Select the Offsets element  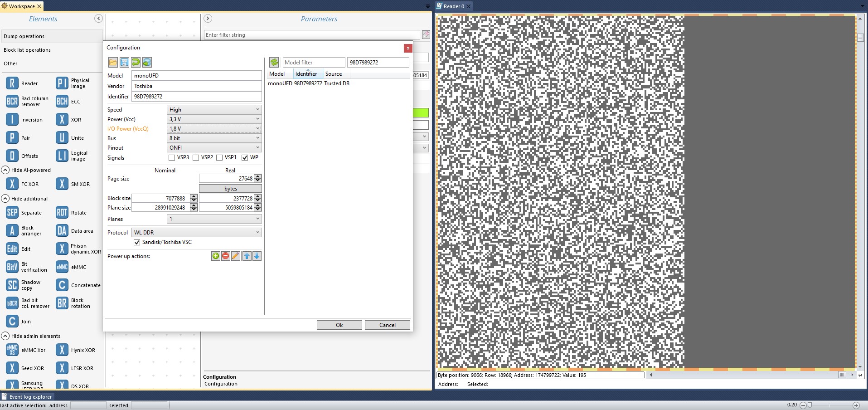(x=22, y=156)
